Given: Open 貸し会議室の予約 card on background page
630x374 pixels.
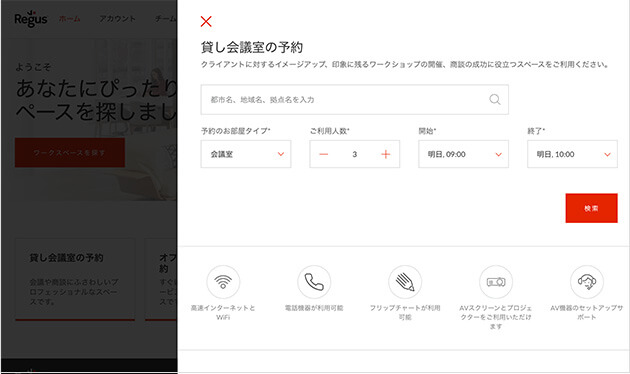Looking at the screenshot, I should (75, 280).
